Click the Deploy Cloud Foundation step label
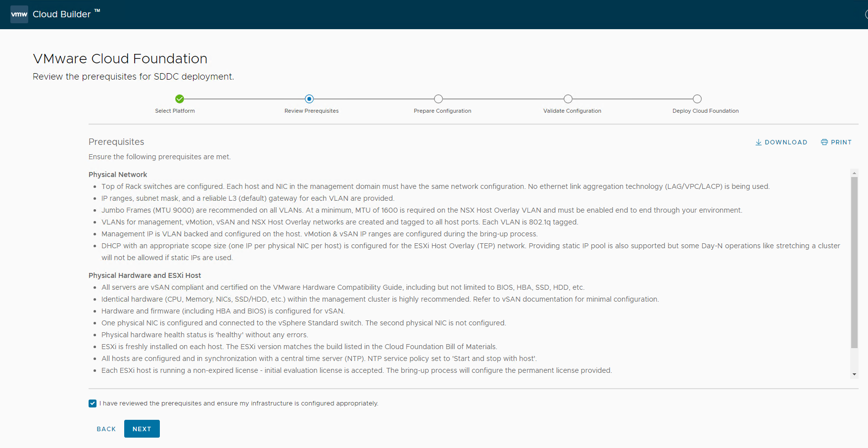 [705, 111]
